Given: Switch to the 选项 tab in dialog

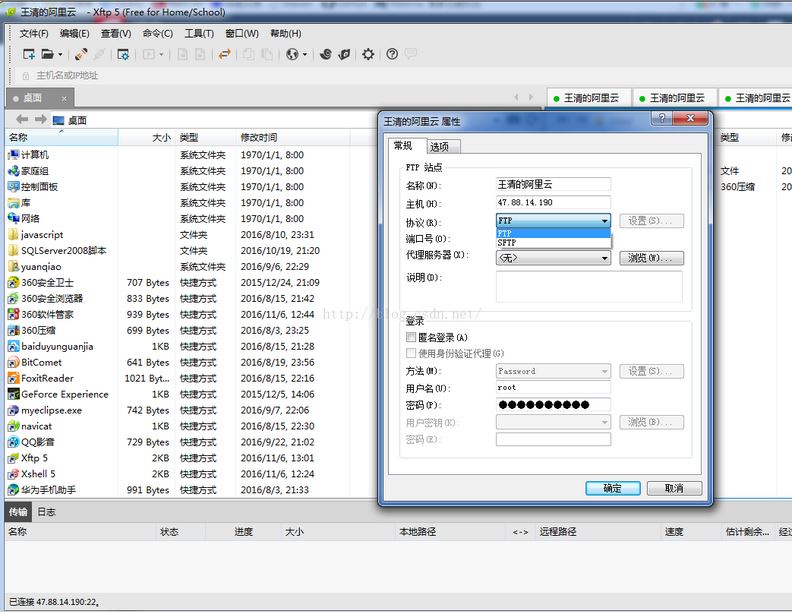Looking at the screenshot, I should click(439, 147).
